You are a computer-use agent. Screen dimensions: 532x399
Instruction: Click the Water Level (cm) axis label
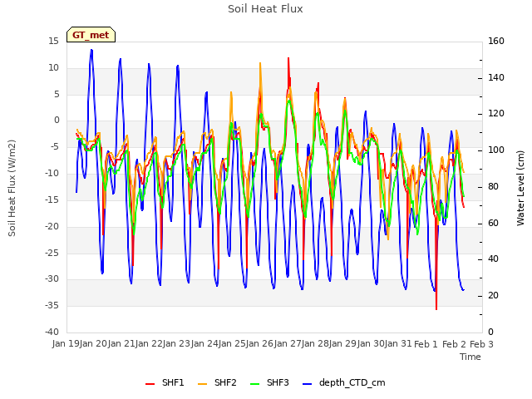(520, 189)
